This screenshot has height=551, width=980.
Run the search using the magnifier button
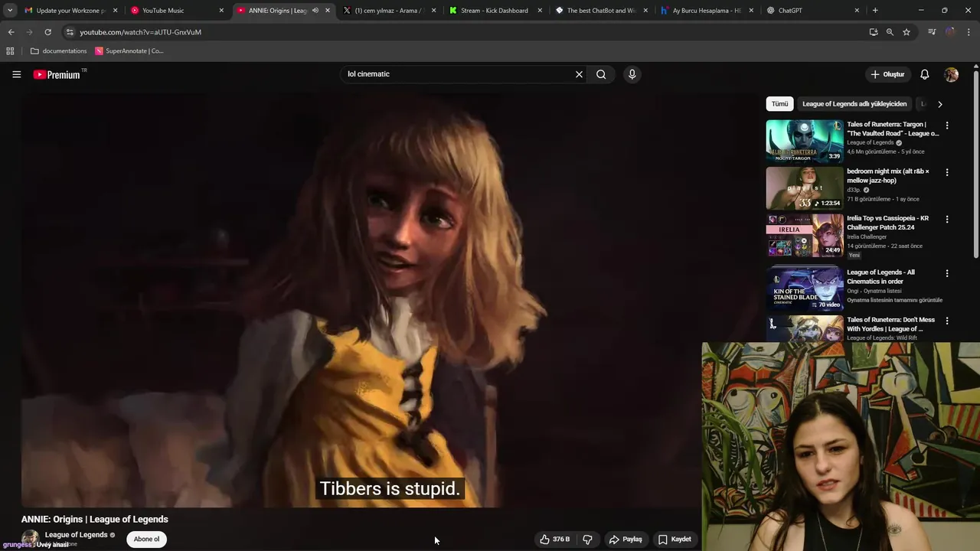tap(601, 74)
